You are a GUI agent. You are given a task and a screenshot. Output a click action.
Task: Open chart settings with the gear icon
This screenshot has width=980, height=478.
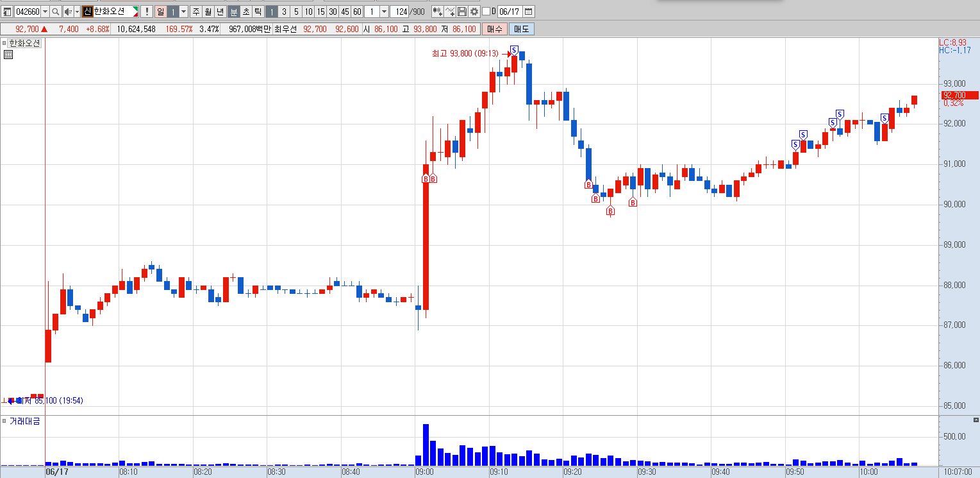[474, 12]
